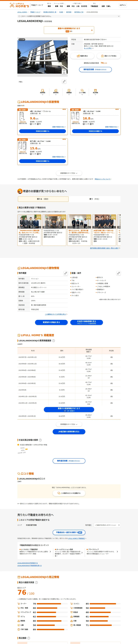Open the 注文住宅 header menu
The width and height of the screenshot is (138, 644).
(x=84, y=6)
